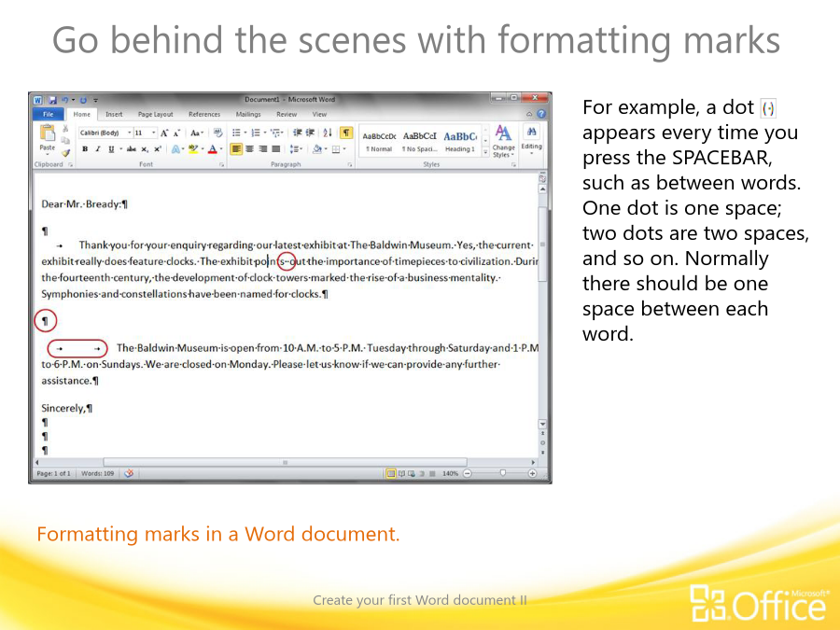Click the proofing errors status bar icon
Image resolution: width=840 pixels, height=630 pixels.
pyautogui.click(x=129, y=473)
